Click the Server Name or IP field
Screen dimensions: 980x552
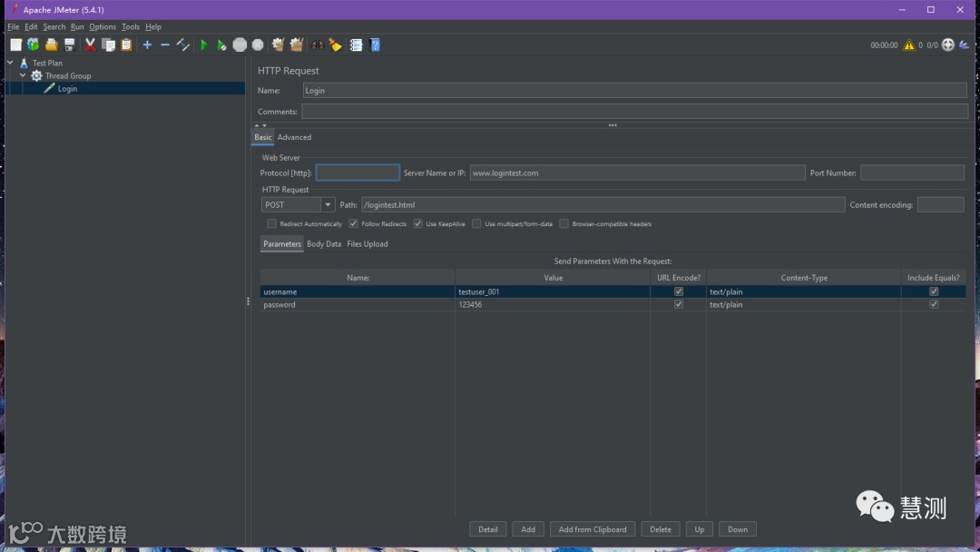point(637,172)
